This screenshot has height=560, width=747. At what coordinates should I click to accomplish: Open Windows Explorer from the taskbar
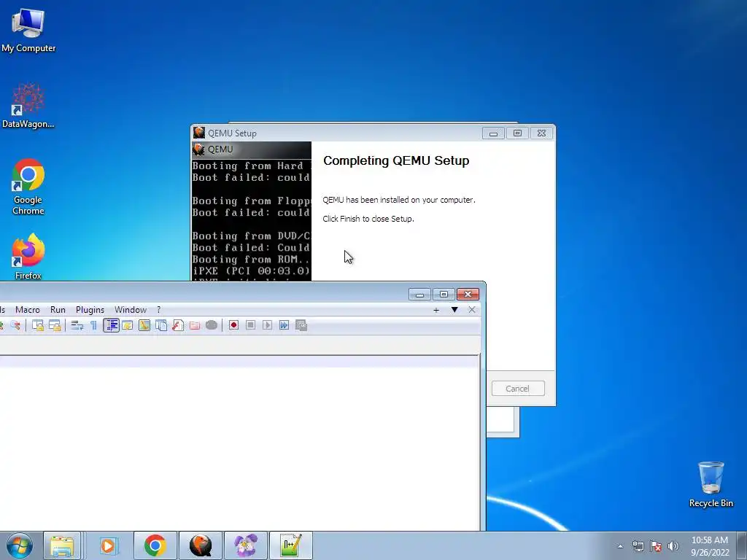pos(62,545)
